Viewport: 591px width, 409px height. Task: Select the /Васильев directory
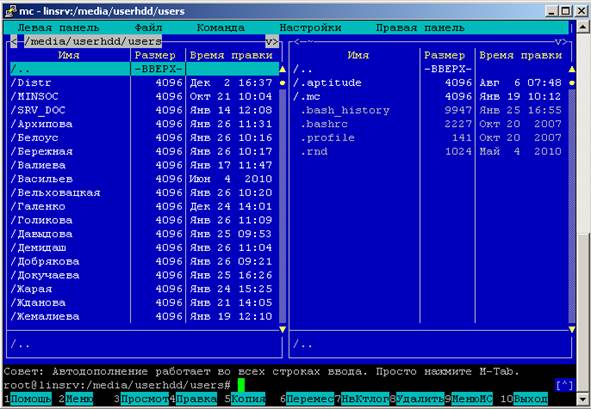[x=144, y=179]
